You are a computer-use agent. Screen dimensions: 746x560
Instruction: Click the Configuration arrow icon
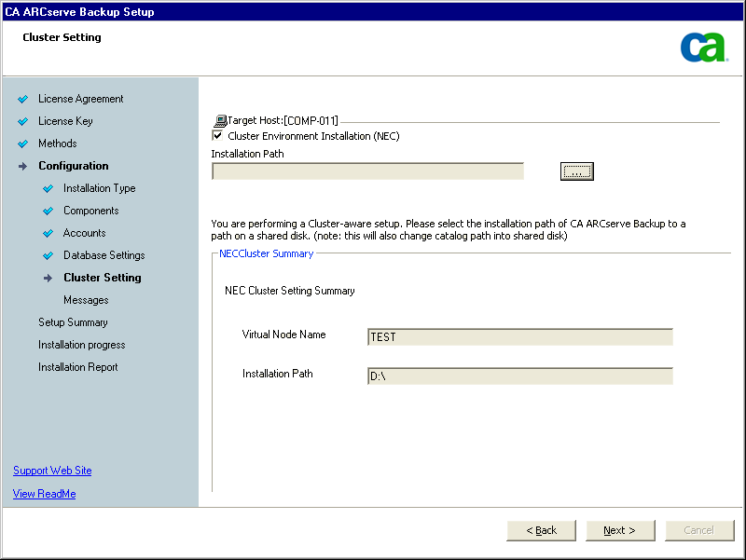[23, 166]
